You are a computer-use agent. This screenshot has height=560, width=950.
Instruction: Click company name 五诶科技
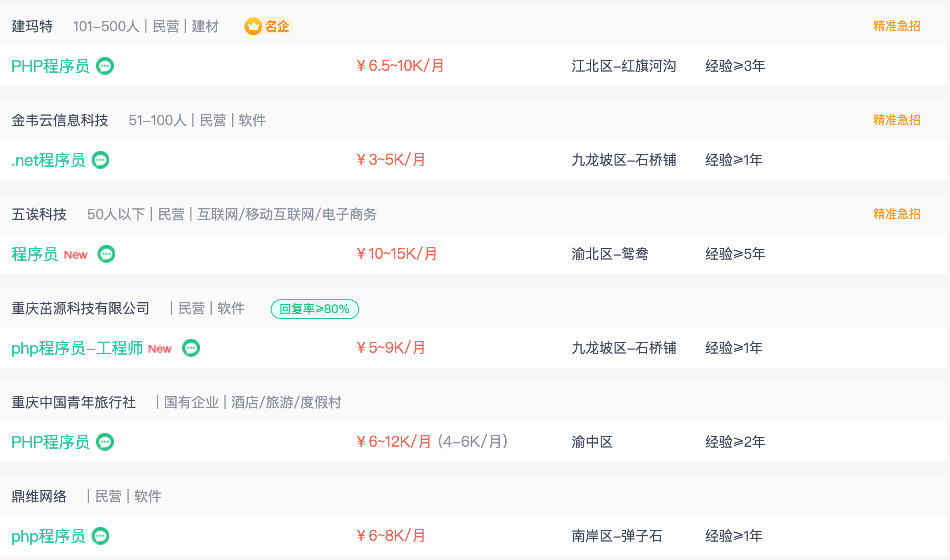click(x=39, y=214)
